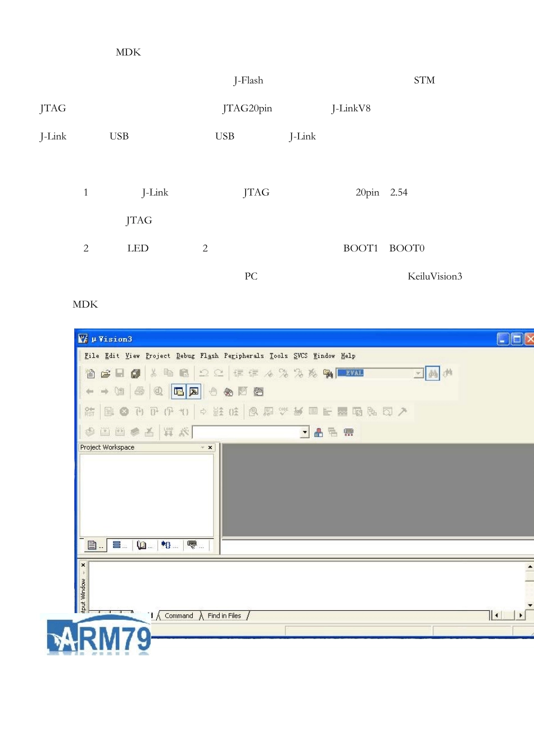The height and width of the screenshot is (756, 534).
Task: Click the Cut scissors icon
Action: coord(153,373)
